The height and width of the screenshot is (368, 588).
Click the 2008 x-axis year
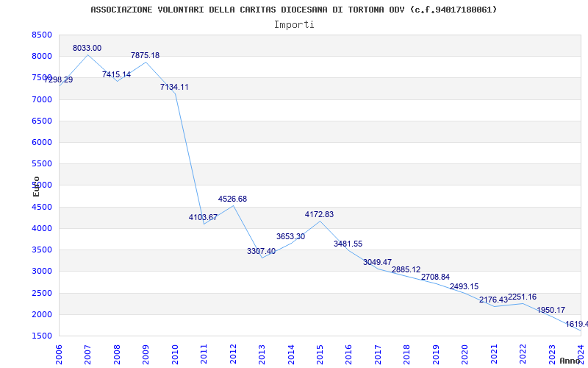pos(117,355)
